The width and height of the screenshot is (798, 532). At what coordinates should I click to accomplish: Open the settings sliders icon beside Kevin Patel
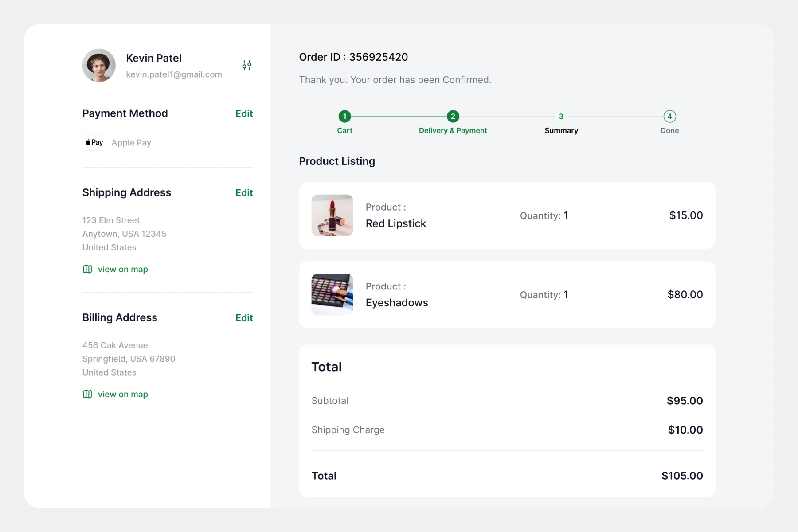(x=246, y=66)
